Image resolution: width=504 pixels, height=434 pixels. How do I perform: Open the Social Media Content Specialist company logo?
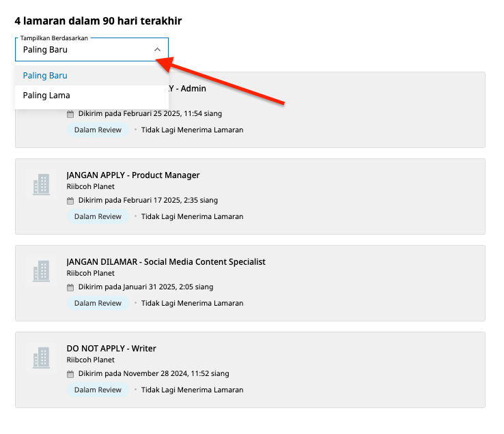tap(41, 271)
